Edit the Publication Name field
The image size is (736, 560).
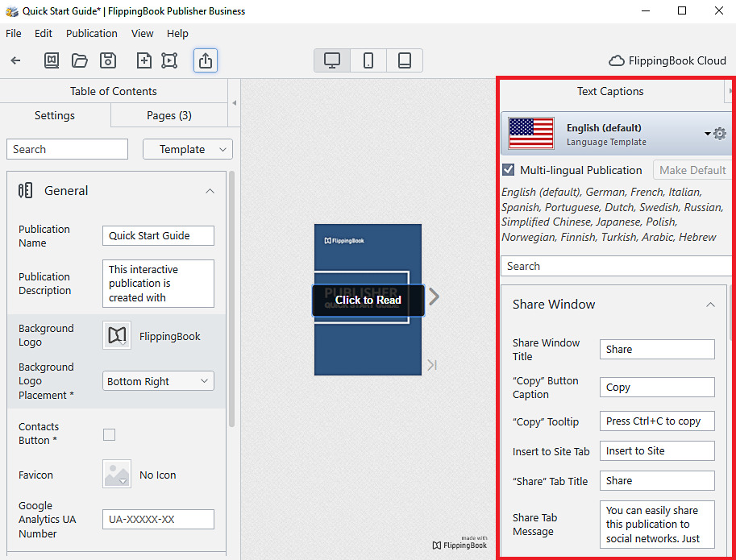tap(158, 235)
